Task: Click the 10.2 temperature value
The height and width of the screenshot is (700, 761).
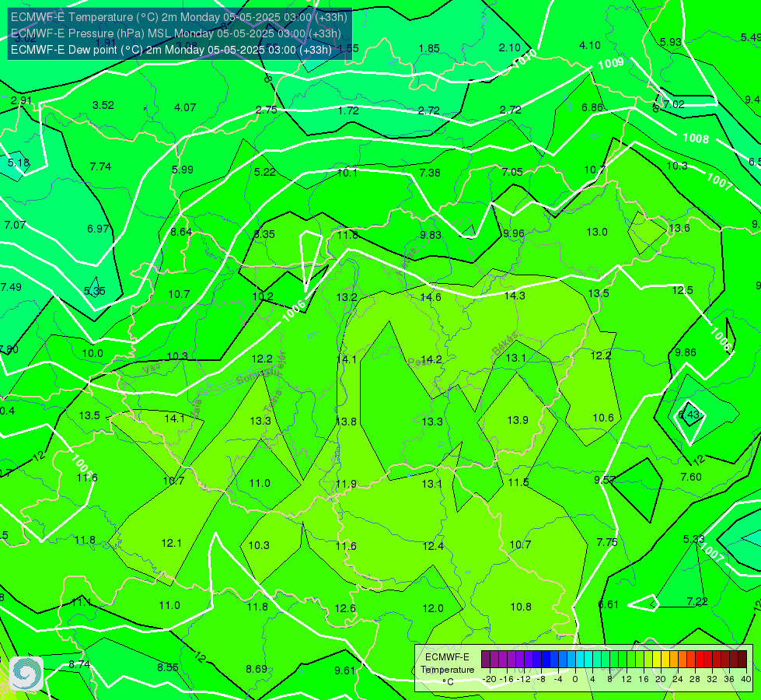Action: click(263, 296)
